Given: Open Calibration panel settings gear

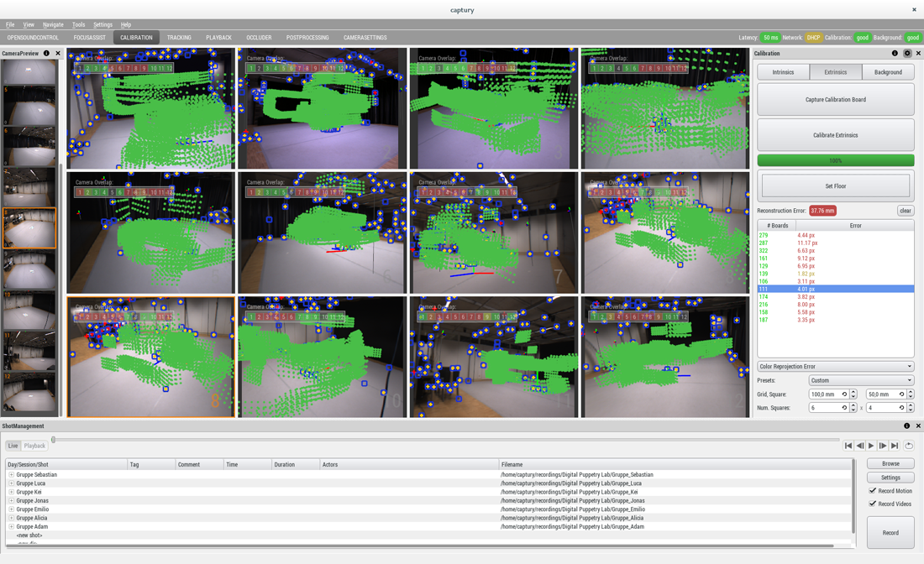Looking at the screenshot, I should 906,53.
